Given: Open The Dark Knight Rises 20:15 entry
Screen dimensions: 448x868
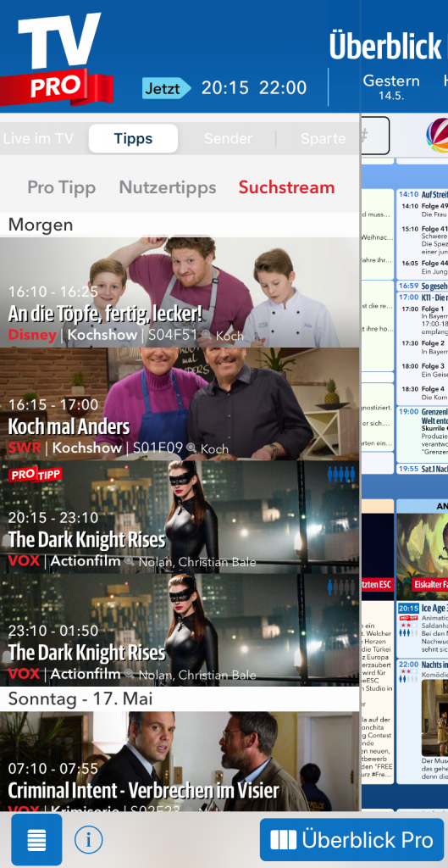Looking at the screenshot, I should pyautogui.click(x=180, y=517).
